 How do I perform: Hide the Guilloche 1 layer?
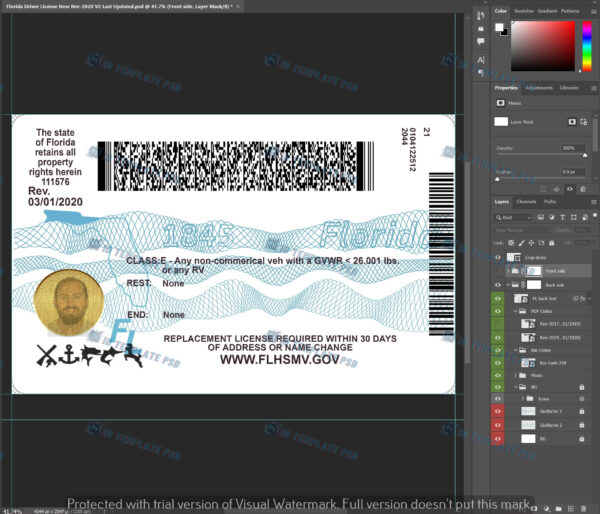pyautogui.click(x=497, y=411)
